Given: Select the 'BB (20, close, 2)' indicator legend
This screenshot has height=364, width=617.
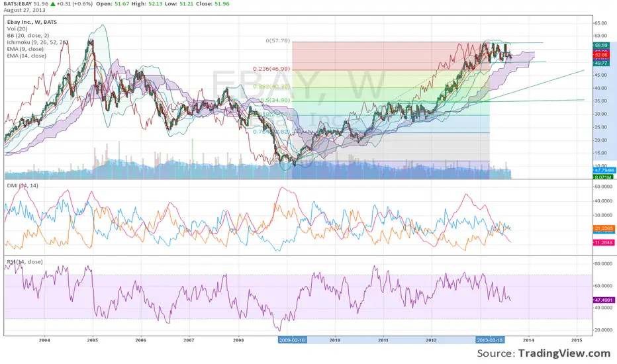Looking at the screenshot, I should (x=28, y=36).
